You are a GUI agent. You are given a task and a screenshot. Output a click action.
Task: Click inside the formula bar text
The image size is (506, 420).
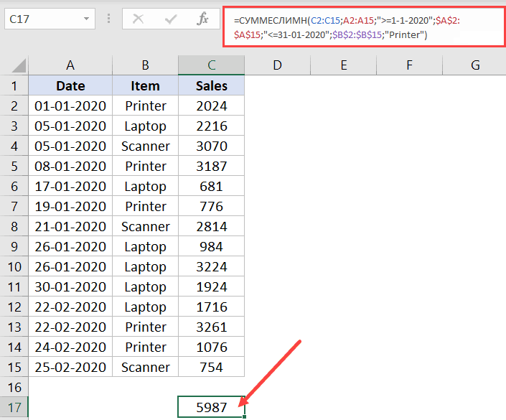coord(364,27)
